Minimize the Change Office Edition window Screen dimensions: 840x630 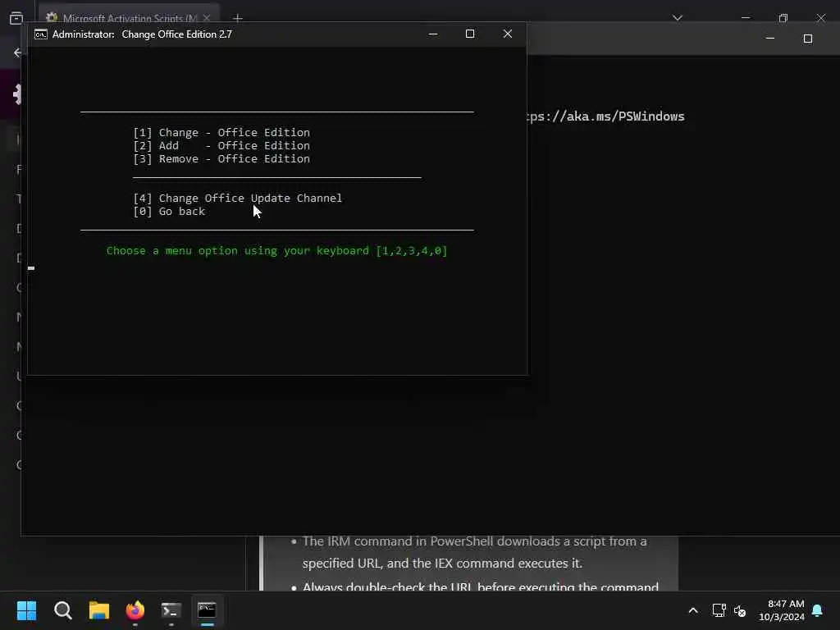[x=433, y=34]
